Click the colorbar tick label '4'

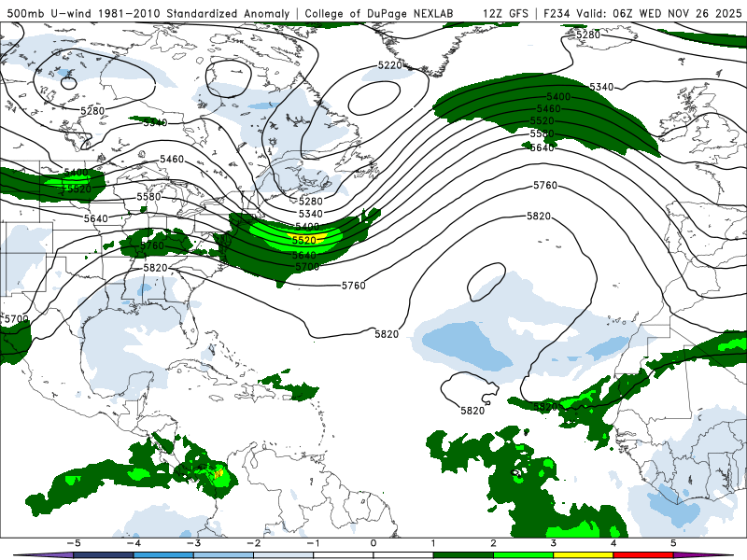(613, 543)
